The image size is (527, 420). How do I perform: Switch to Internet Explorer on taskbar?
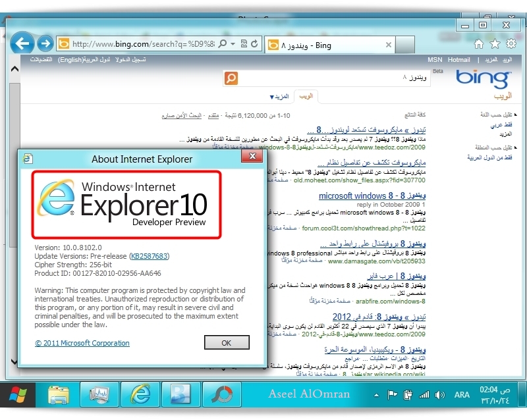(x=140, y=394)
